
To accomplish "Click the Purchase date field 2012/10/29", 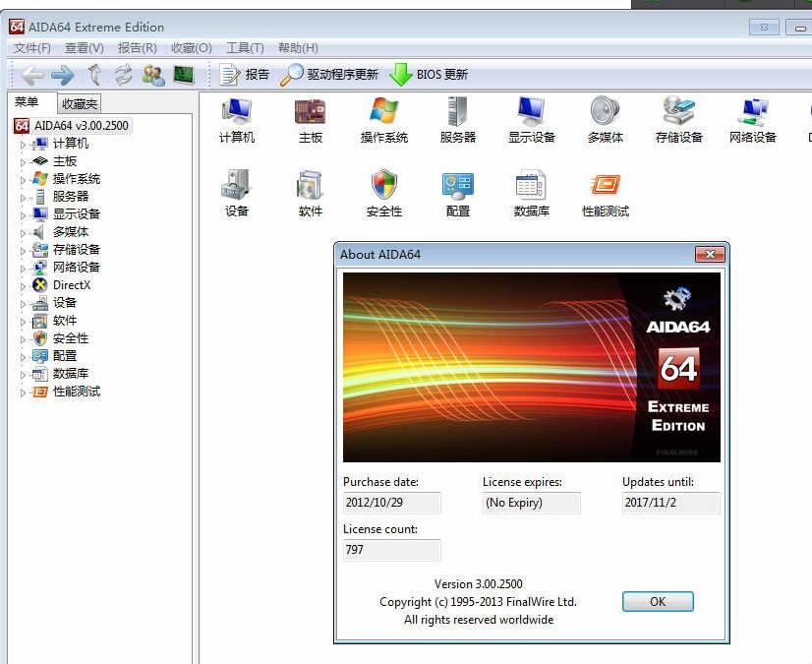I will pos(391,503).
